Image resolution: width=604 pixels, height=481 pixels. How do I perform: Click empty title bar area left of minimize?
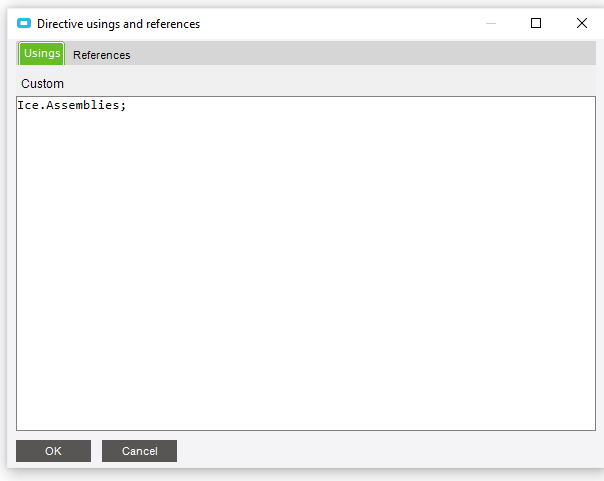(x=339, y=23)
